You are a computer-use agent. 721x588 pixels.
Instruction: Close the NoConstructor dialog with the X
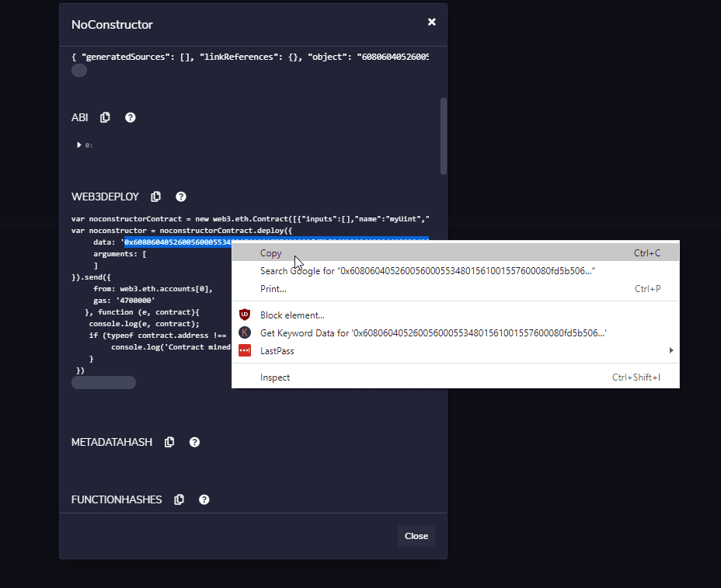click(x=432, y=22)
